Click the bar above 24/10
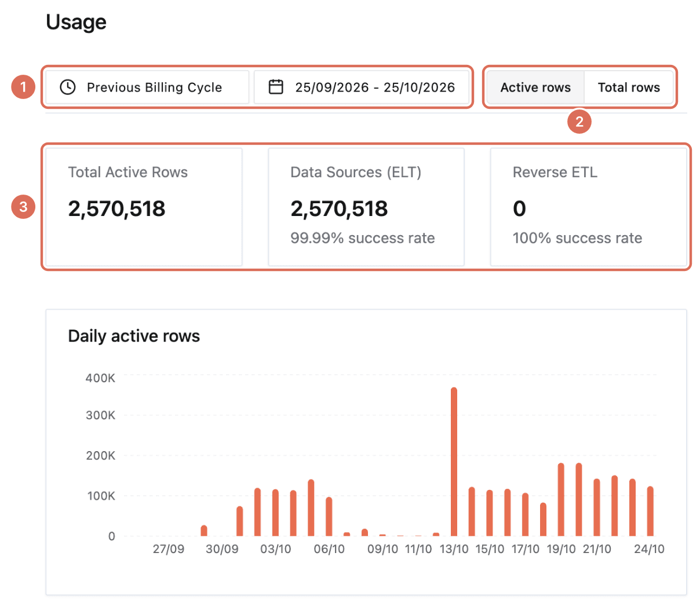Screen dimensions: 700x604 coord(650,511)
